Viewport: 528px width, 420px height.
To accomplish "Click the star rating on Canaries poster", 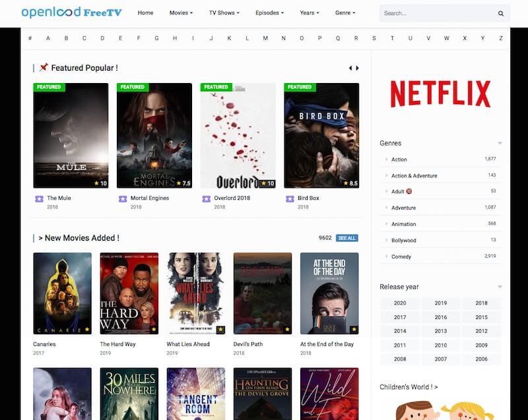I will coord(87,329).
